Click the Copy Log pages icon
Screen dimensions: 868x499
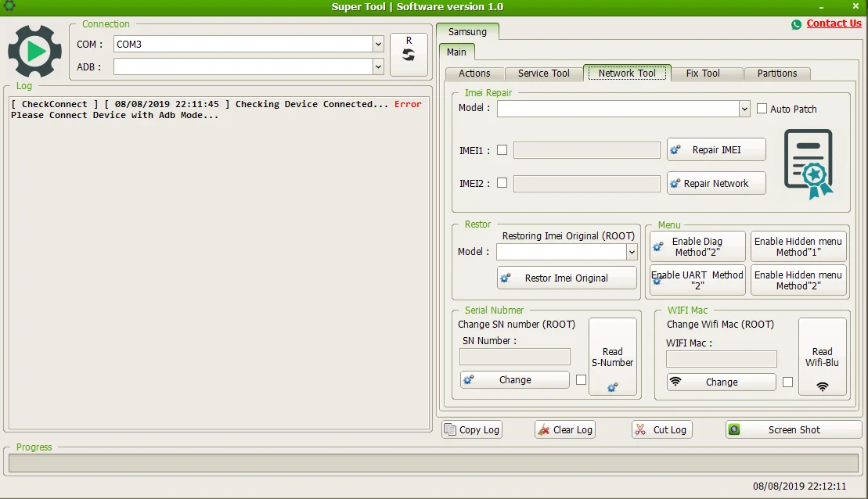point(450,429)
